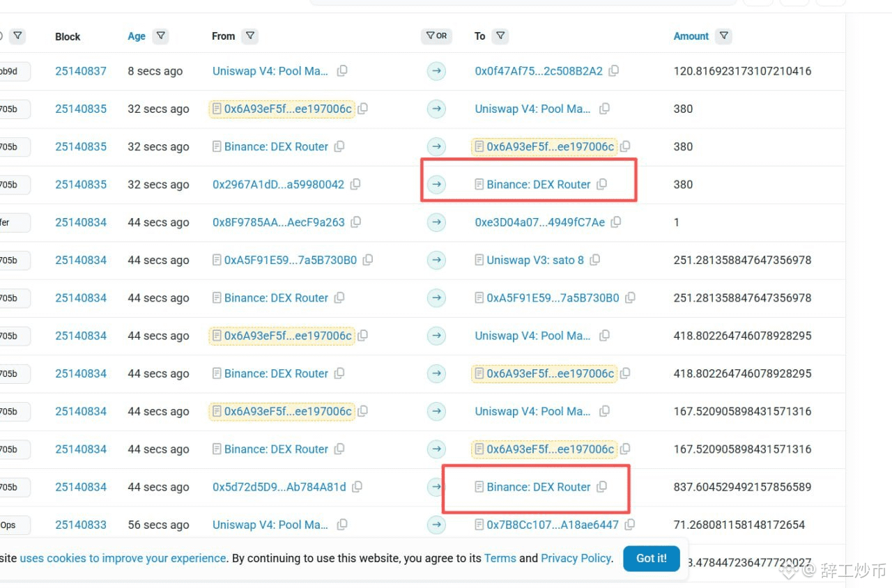Open address 0x8F9785AA...AecF9a263
This screenshot has width=892, height=588.
tap(279, 222)
